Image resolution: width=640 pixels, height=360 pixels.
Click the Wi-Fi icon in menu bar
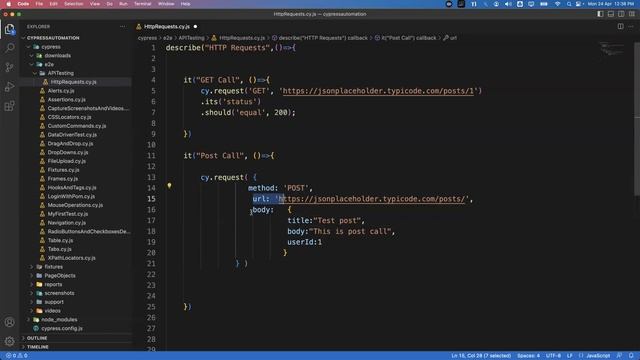(x=557, y=4)
